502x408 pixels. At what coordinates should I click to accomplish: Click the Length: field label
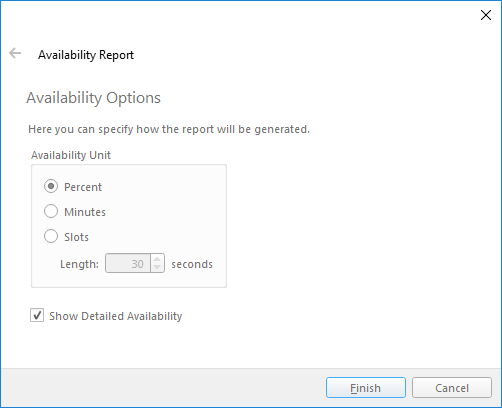79,264
